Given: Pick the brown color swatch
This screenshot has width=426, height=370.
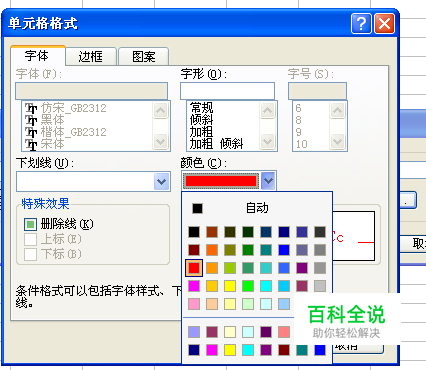Looking at the screenshot, I should click(x=212, y=232).
